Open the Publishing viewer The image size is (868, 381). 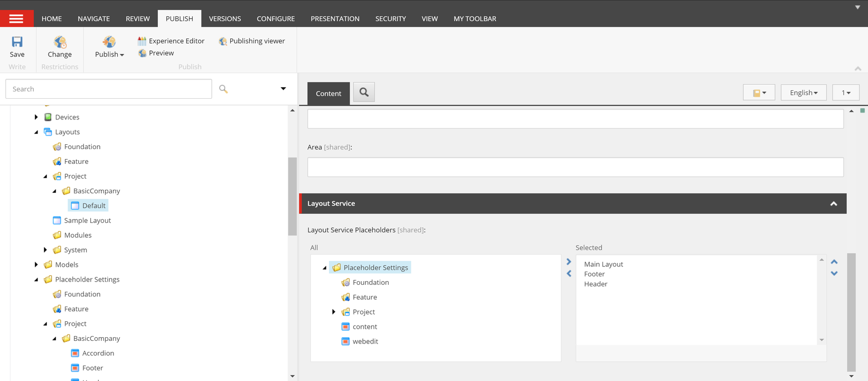tap(252, 41)
